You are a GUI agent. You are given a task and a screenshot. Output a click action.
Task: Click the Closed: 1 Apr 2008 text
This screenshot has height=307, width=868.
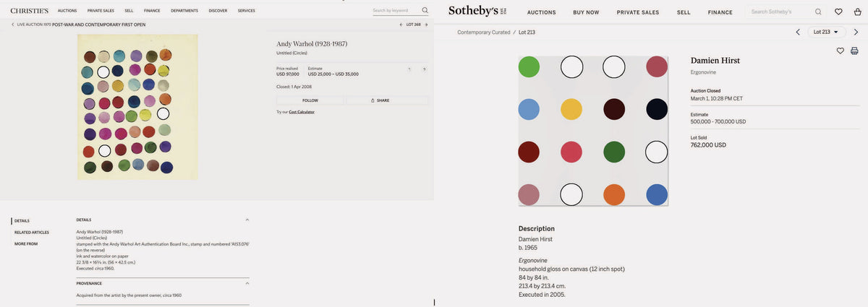click(x=294, y=87)
